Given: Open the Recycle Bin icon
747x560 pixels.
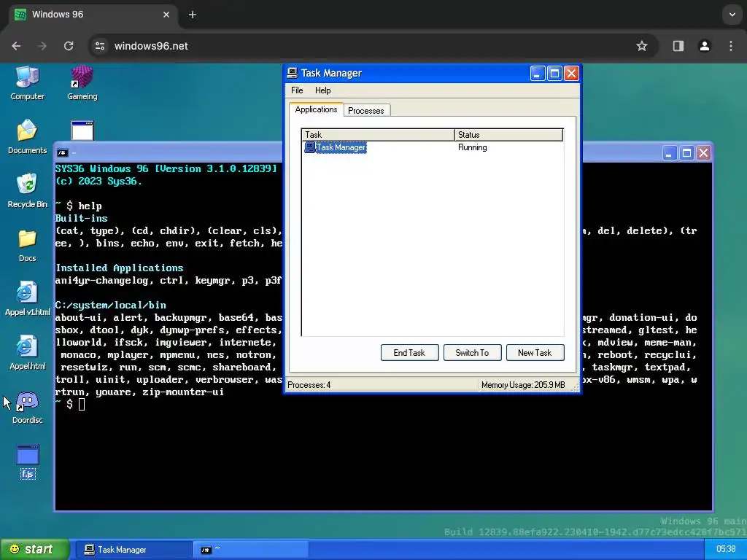Looking at the screenshot, I should point(27,191).
